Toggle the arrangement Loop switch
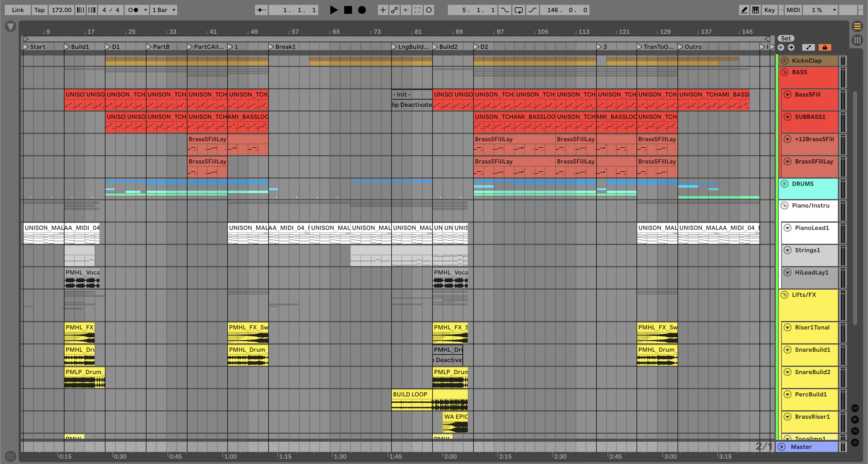 [519, 10]
